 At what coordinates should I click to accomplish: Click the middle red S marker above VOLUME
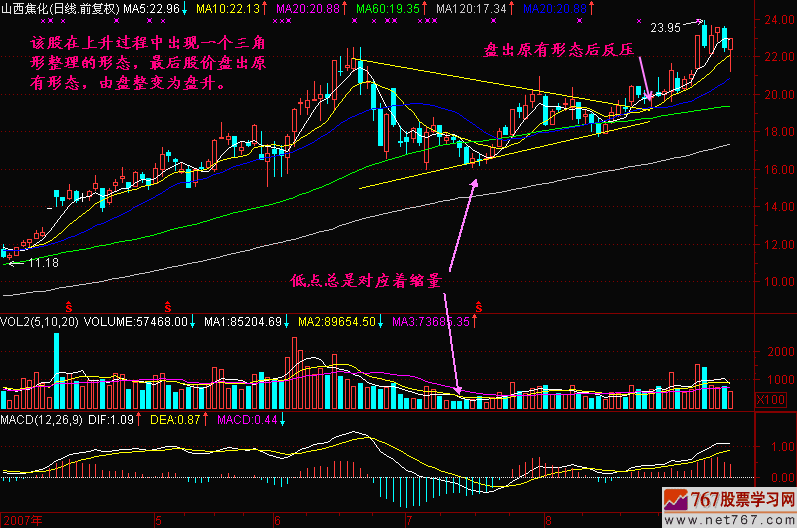(167, 303)
